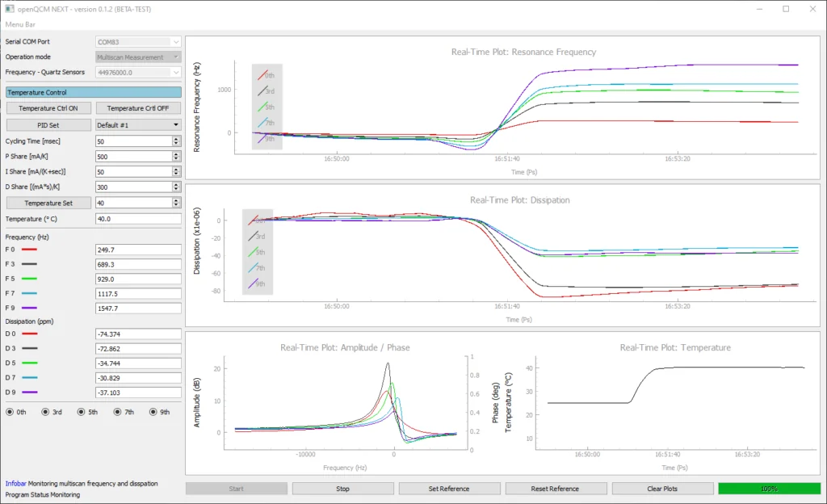Image resolution: width=827 pixels, height=504 pixels.
Task: Open the Frequency - Quartz Sensors dropdown
Action: pos(138,72)
